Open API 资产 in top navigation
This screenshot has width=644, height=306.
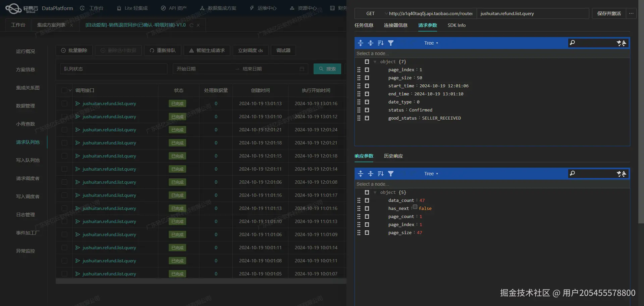click(x=174, y=8)
